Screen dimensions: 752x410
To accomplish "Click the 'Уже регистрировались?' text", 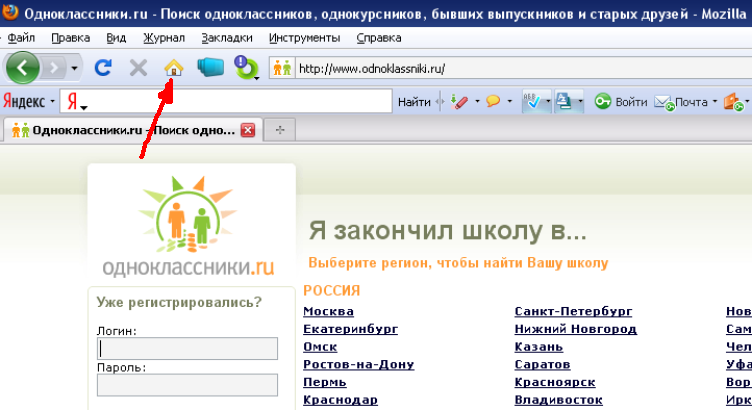I will click(x=179, y=303).
